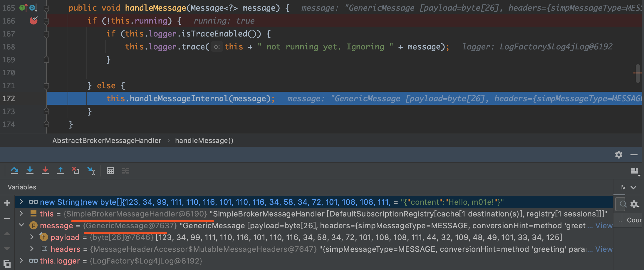This screenshot has height=270, width=644.
Task: Click AbstractBrokerMessageHandler in the breadcrumb
Action: click(x=107, y=141)
